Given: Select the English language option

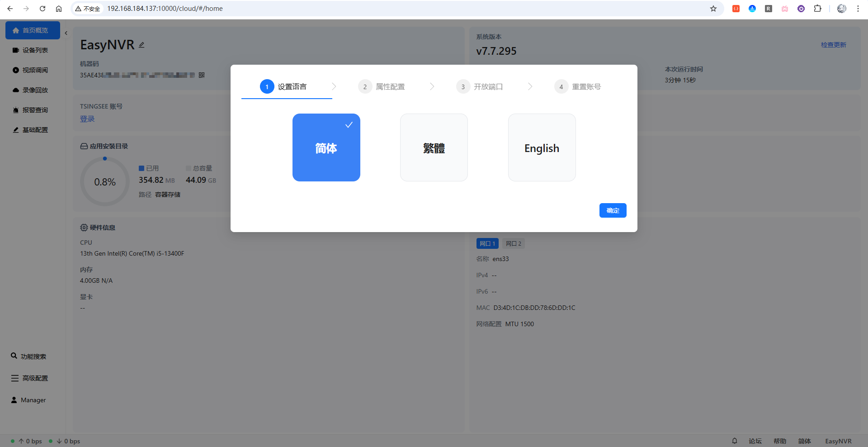Looking at the screenshot, I should pos(542,147).
